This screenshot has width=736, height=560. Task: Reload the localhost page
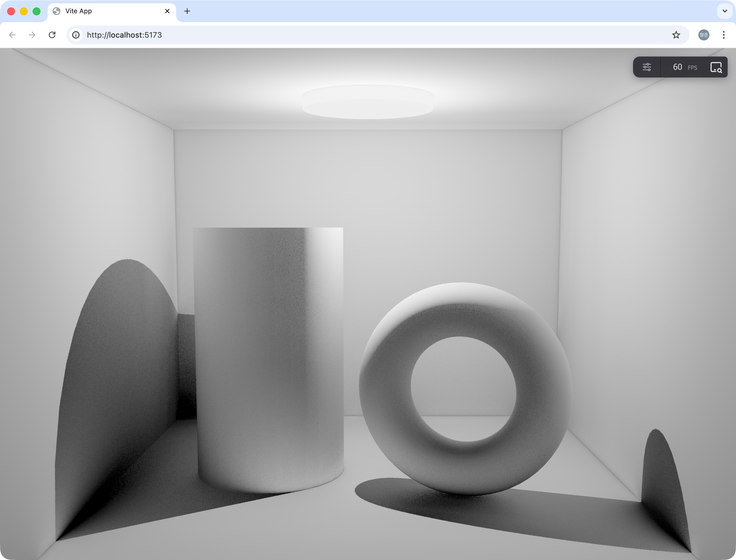click(x=52, y=35)
